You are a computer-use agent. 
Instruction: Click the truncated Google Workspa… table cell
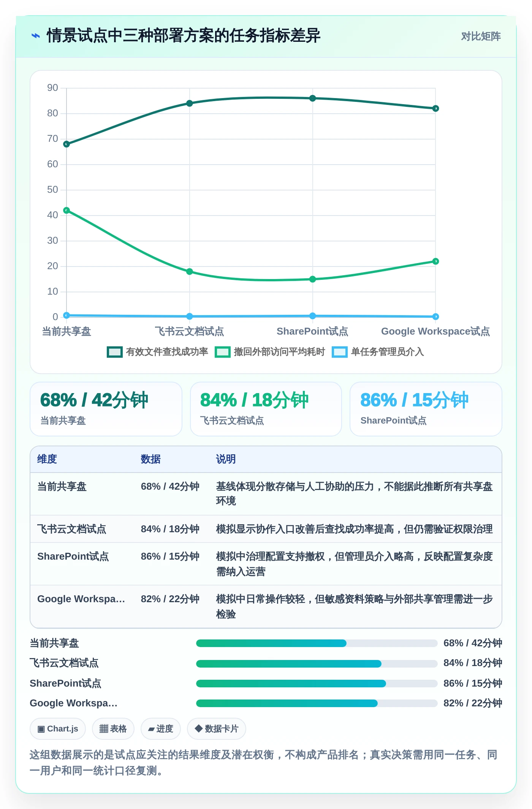tap(81, 599)
